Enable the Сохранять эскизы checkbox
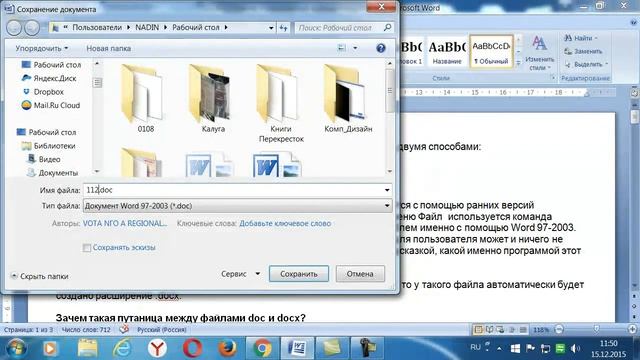Screen dimensions: 640x360 tap(87, 248)
